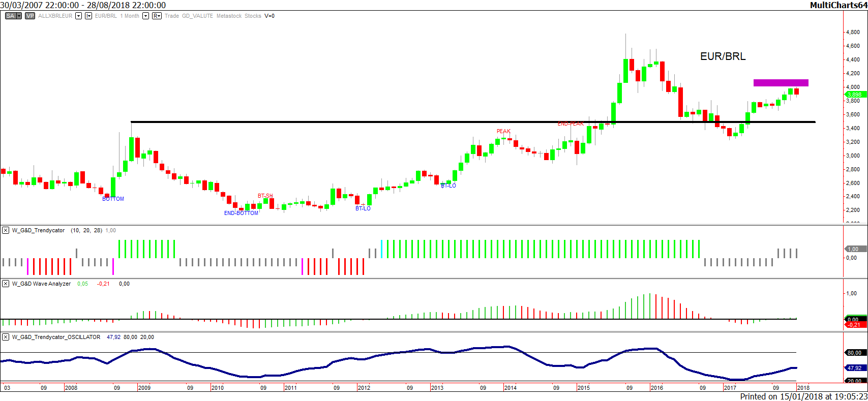This screenshot has height=401, width=868.
Task: Click the MultiCharts64 title text
Action: point(838,5)
